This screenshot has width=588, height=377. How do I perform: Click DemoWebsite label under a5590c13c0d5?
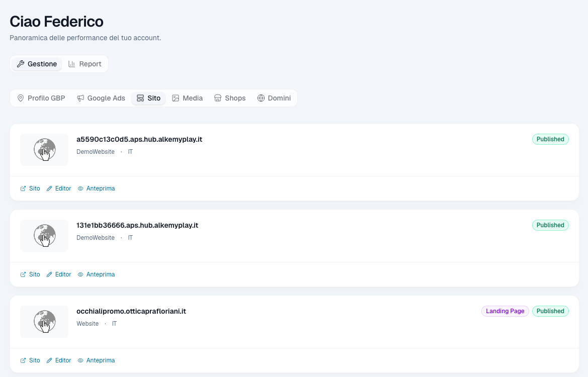(x=96, y=152)
